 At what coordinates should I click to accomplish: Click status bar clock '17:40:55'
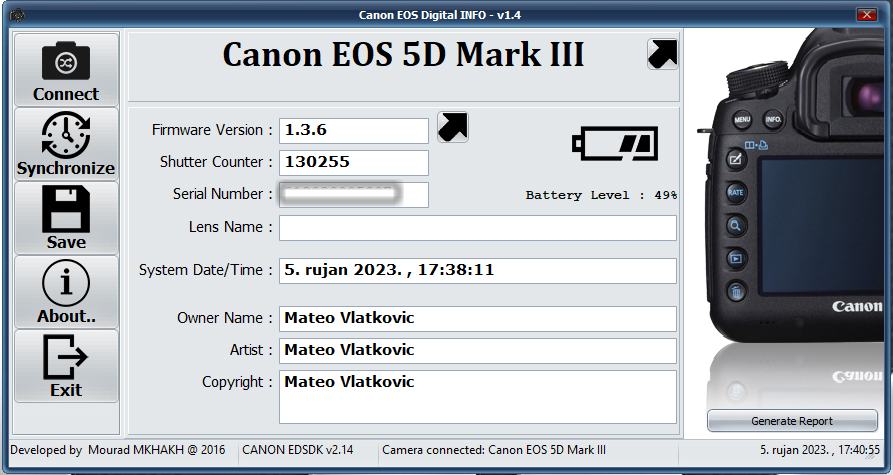(x=858, y=450)
